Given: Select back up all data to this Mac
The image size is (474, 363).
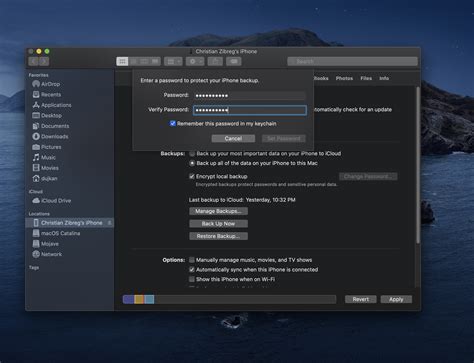Looking at the screenshot, I should (192, 163).
